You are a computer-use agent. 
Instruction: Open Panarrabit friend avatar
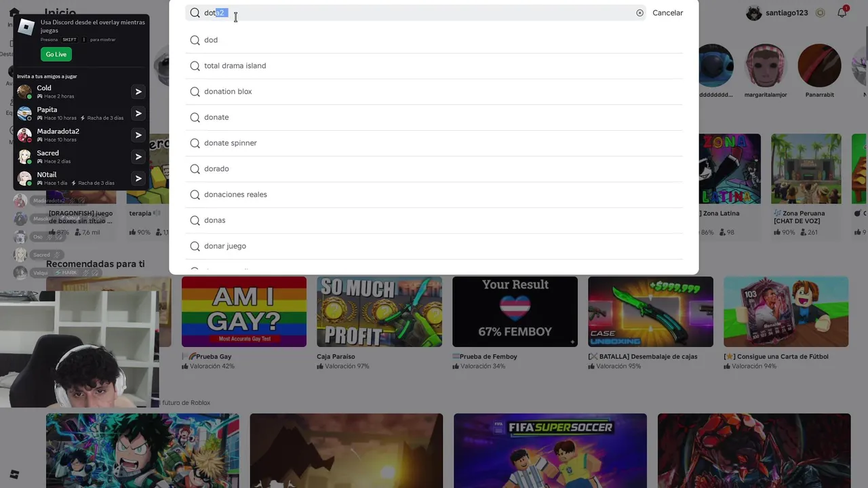point(820,66)
